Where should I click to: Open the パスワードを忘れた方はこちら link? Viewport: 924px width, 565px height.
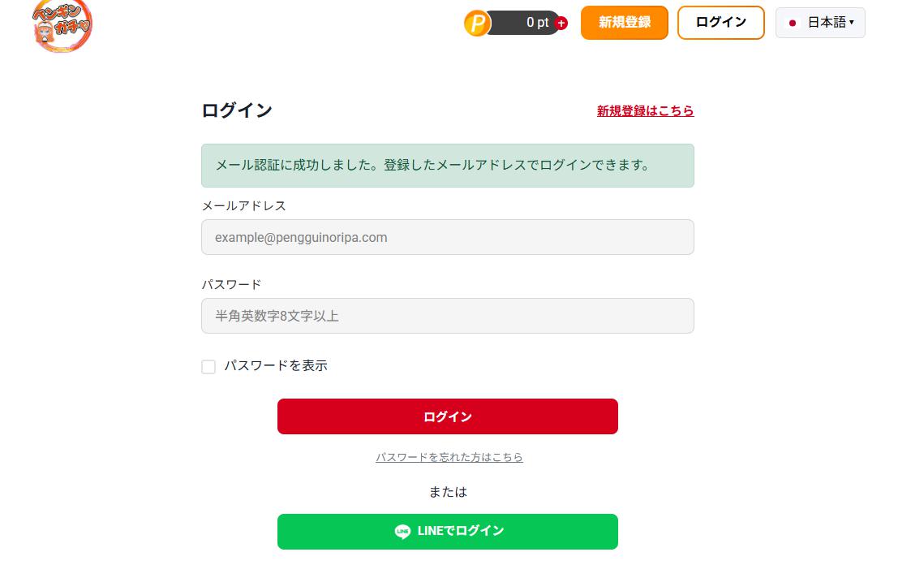click(x=449, y=458)
